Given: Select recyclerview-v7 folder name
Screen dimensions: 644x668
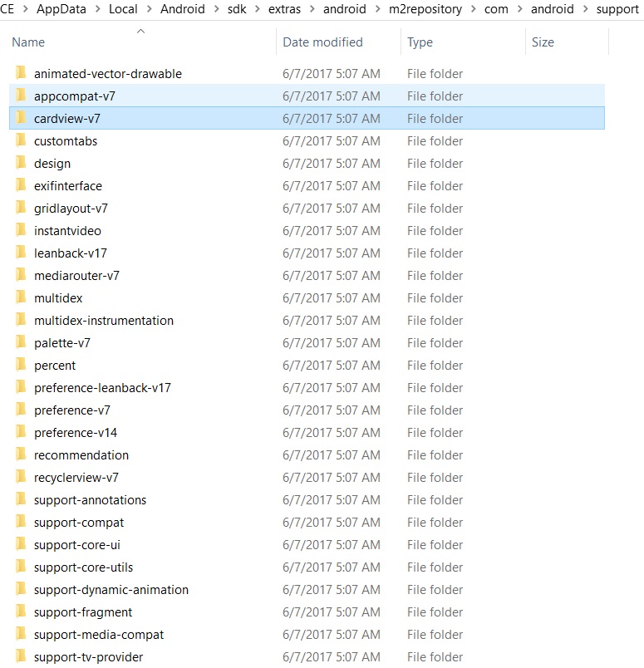Looking at the screenshot, I should pos(76,477).
